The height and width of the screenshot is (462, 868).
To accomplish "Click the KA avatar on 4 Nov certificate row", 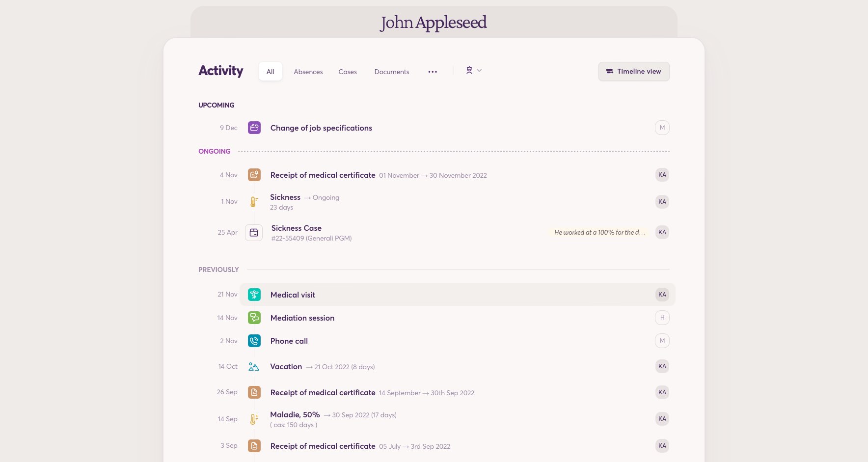I will [x=662, y=175].
